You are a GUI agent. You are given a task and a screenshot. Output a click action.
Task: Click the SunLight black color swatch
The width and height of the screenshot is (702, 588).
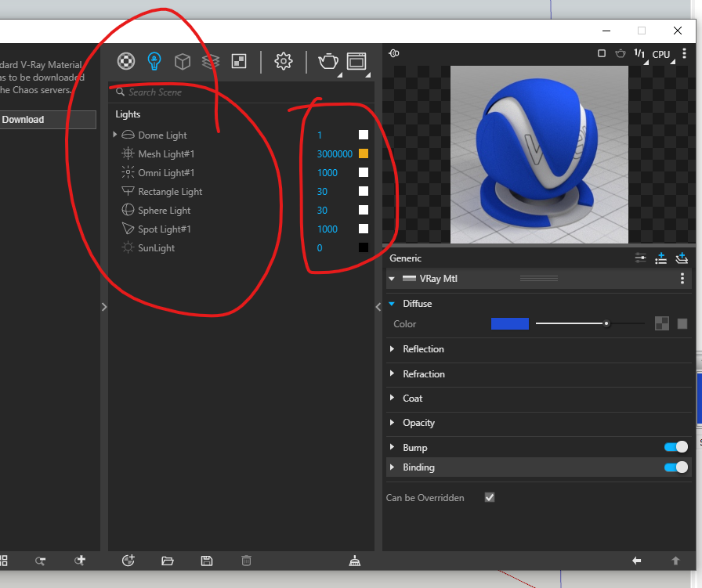pyautogui.click(x=364, y=247)
